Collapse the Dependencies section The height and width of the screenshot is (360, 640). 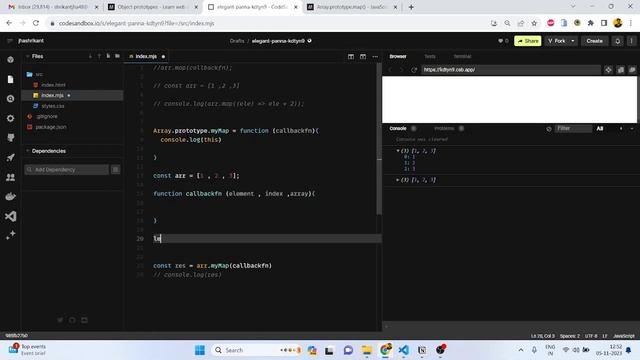coord(27,151)
